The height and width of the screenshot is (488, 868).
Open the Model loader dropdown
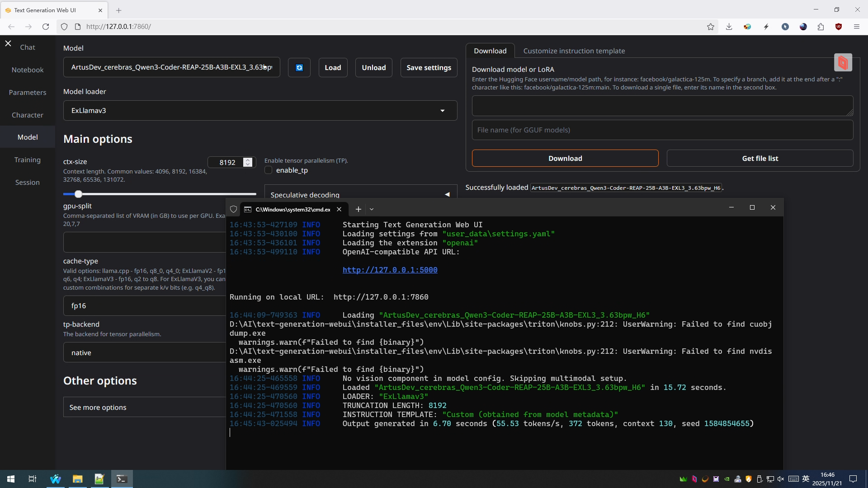point(443,111)
